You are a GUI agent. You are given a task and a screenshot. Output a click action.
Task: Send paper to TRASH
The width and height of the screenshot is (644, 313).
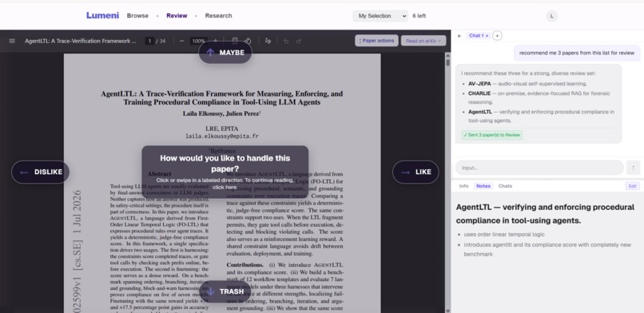click(225, 291)
